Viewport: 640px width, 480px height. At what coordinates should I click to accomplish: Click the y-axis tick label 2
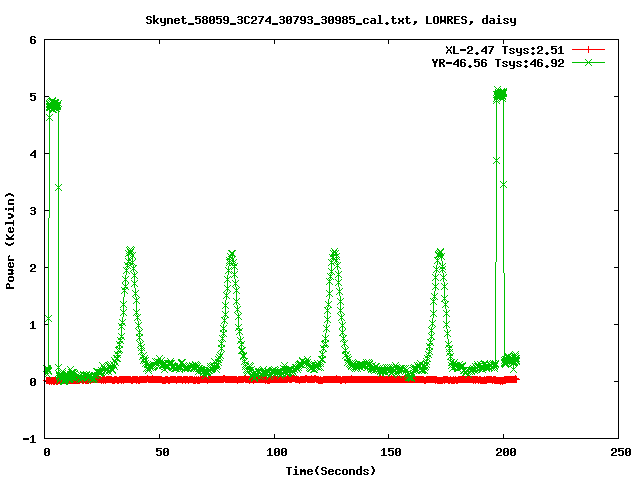(33, 268)
